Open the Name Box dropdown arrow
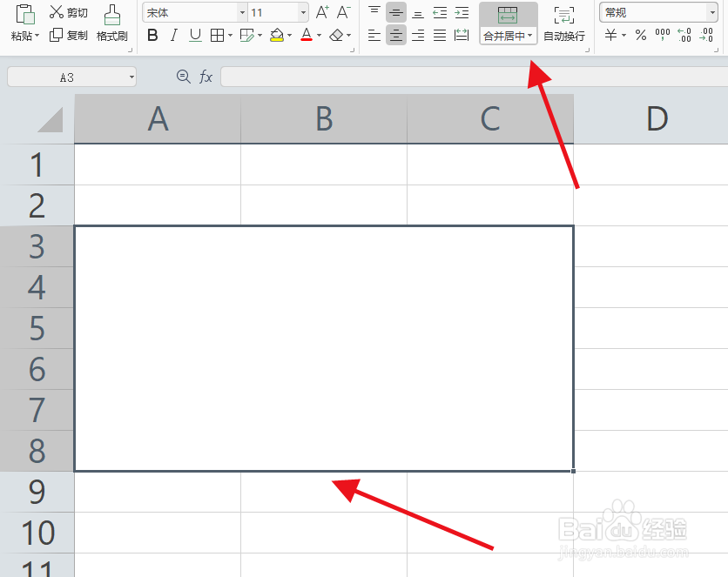The height and width of the screenshot is (577, 728). pos(131,77)
